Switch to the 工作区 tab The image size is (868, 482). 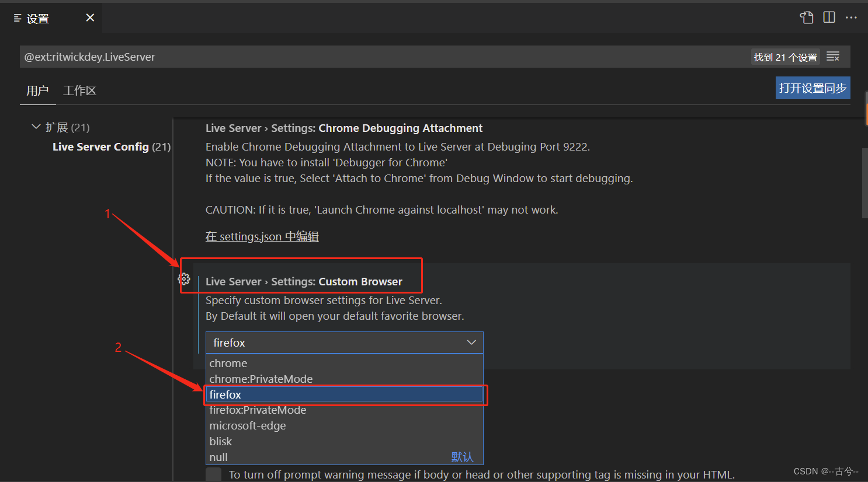coord(79,90)
